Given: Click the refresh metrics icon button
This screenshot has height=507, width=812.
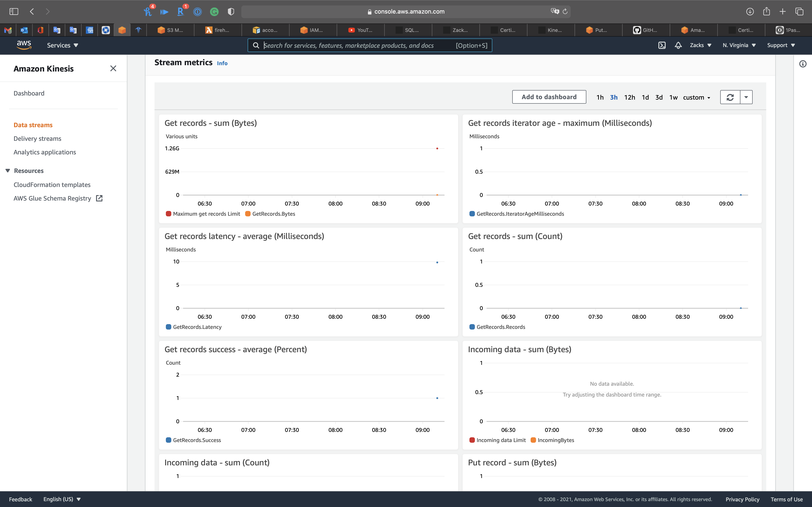Looking at the screenshot, I should [730, 97].
